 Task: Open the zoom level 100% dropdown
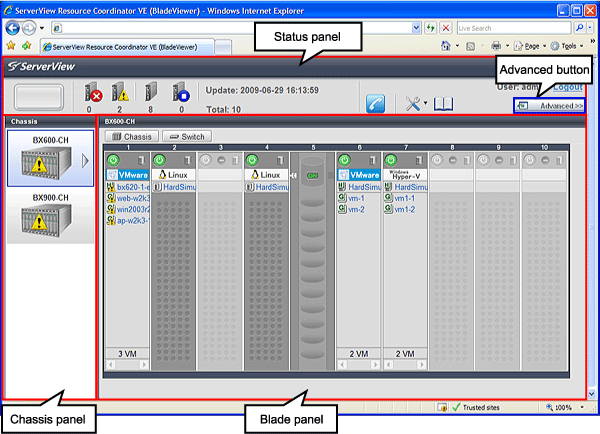click(x=582, y=407)
